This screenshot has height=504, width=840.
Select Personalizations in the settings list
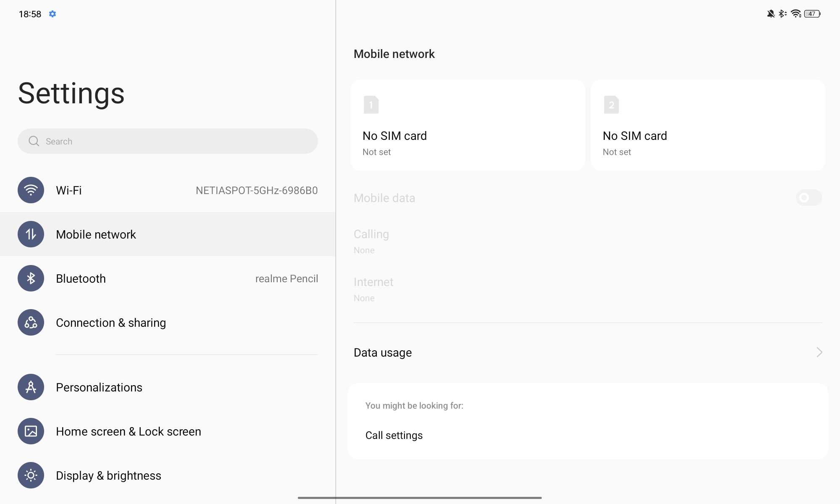(x=168, y=387)
